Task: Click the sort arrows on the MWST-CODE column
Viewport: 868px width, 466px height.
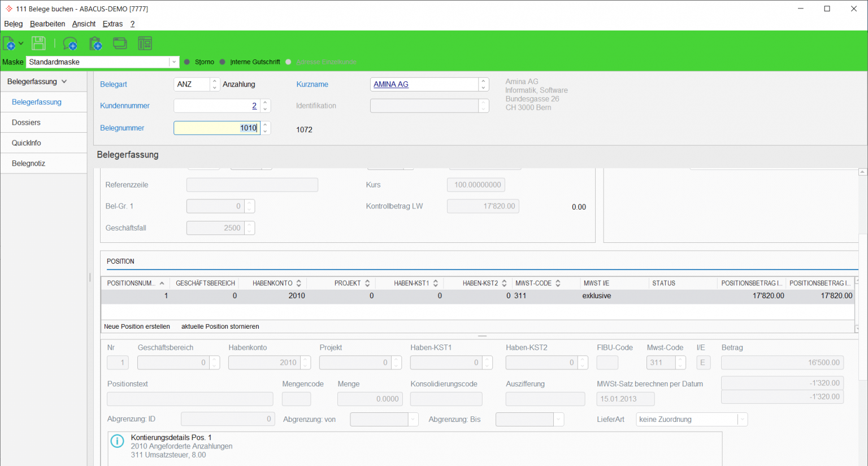Action: click(558, 283)
